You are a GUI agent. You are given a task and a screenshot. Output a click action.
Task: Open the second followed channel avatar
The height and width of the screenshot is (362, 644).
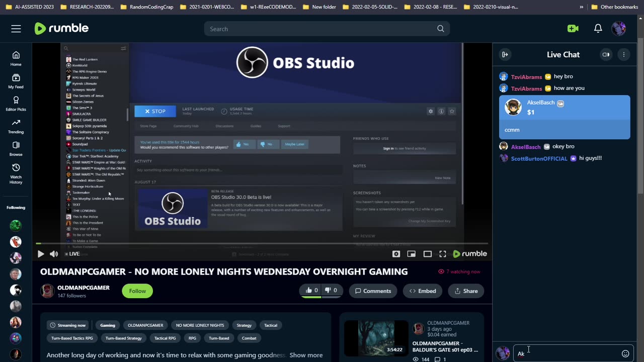(16, 242)
